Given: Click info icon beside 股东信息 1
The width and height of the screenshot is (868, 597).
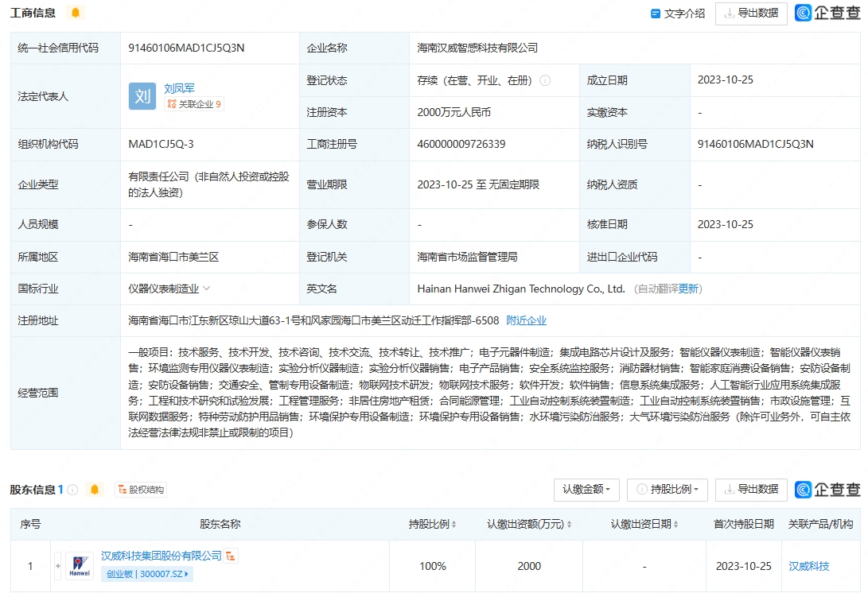Looking at the screenshot, I should pos(72,490).
